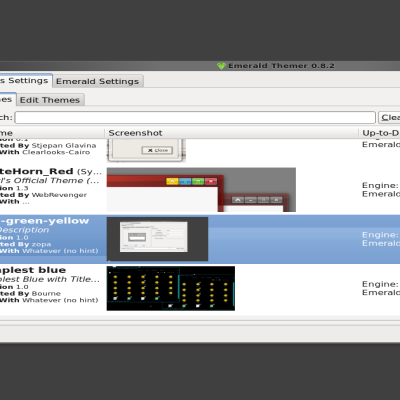The image size is (400, 400).
Task: Click the Emerald gem icon in title bar
Action: tap(221, 66)
